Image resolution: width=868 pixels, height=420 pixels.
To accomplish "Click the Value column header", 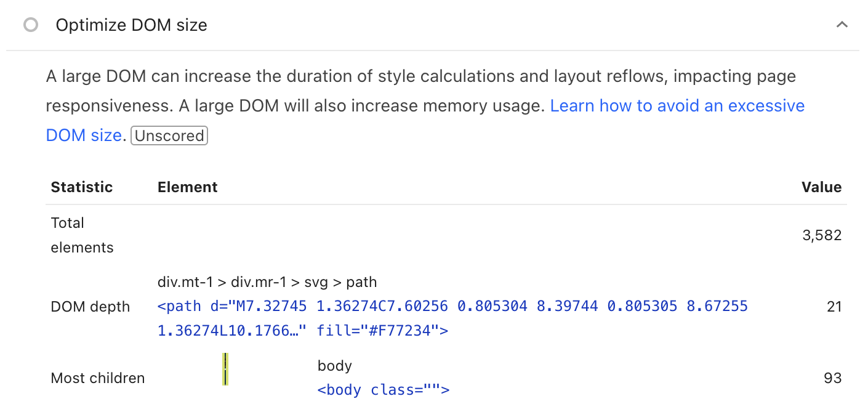I will pyautogui.click(x=822, y=187).
